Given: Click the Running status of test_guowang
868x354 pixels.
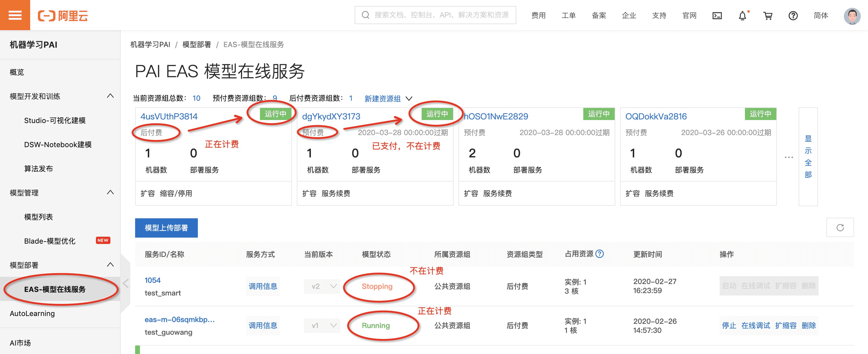Looking at the screenshot, I should click(375, 325).
